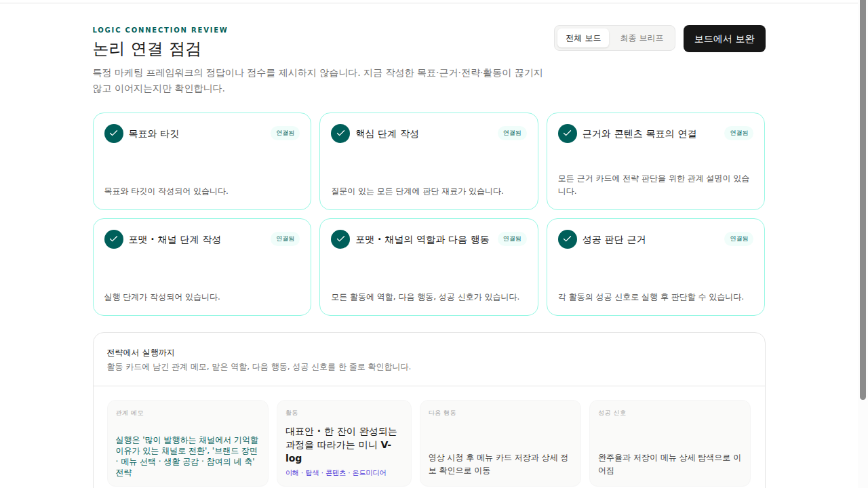Image resolution: width=868 pixels, height=488 pixels.
Task: Click text 각 활동의 성공 신호로 실행 후 판단할 수 있습니다.
Action: pos(651,297)
